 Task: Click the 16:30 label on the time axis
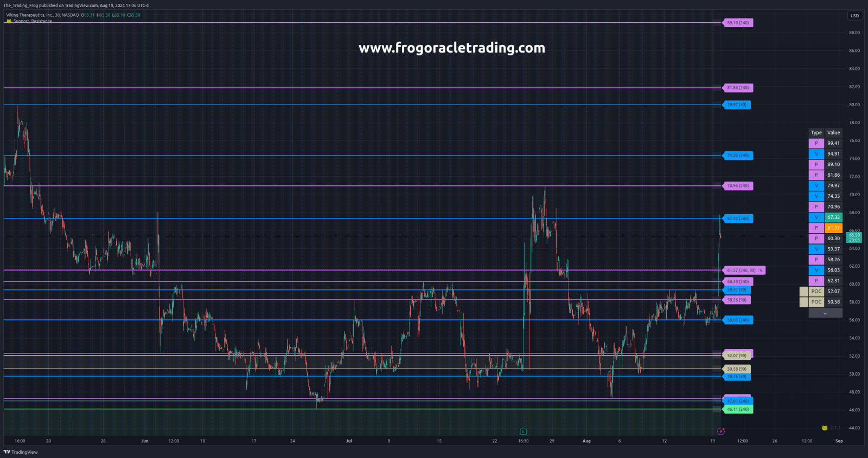pos(523,441)
